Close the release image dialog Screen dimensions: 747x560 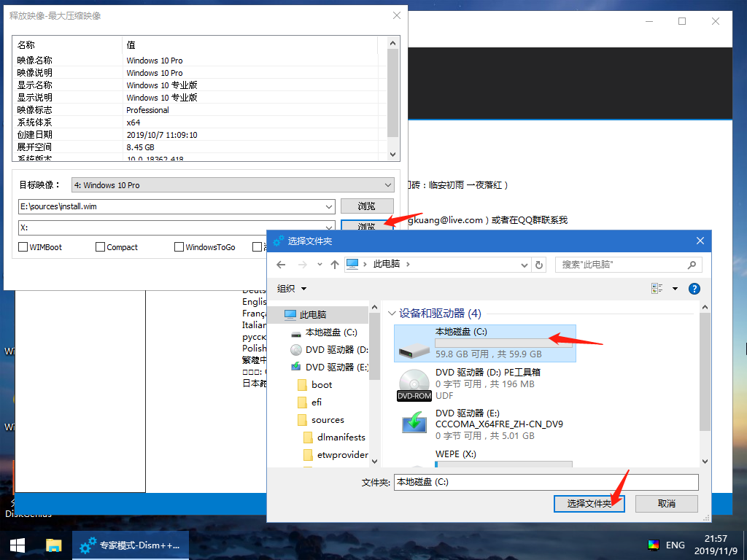pos(396,16)
